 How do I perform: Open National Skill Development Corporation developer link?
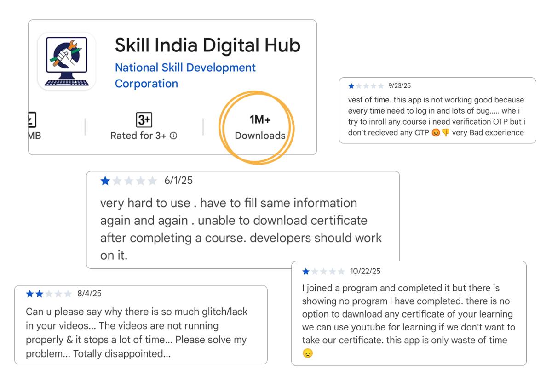(185, 75)
